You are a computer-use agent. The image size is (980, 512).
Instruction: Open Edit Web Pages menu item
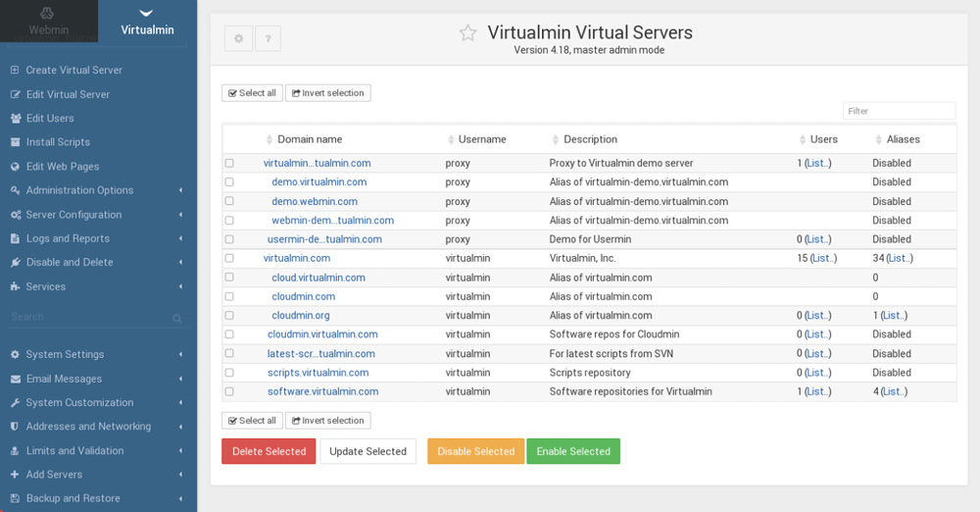[63, 167]
